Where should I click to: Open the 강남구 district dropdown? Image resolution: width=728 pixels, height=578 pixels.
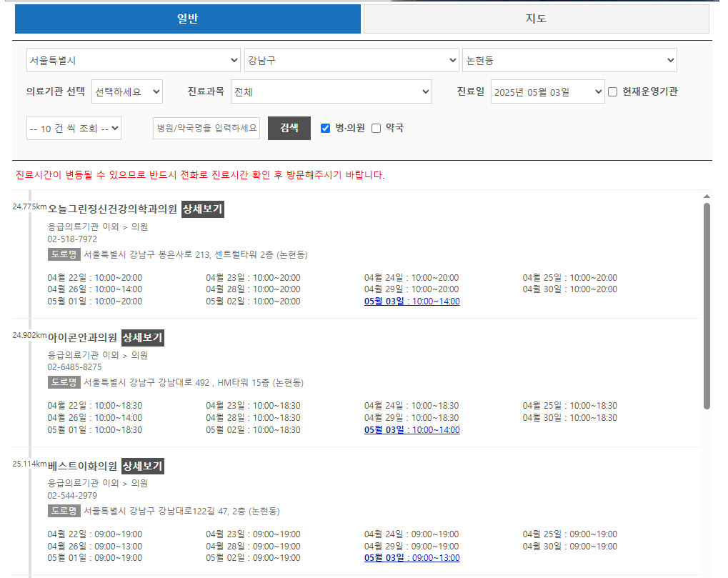pos(351,60)
